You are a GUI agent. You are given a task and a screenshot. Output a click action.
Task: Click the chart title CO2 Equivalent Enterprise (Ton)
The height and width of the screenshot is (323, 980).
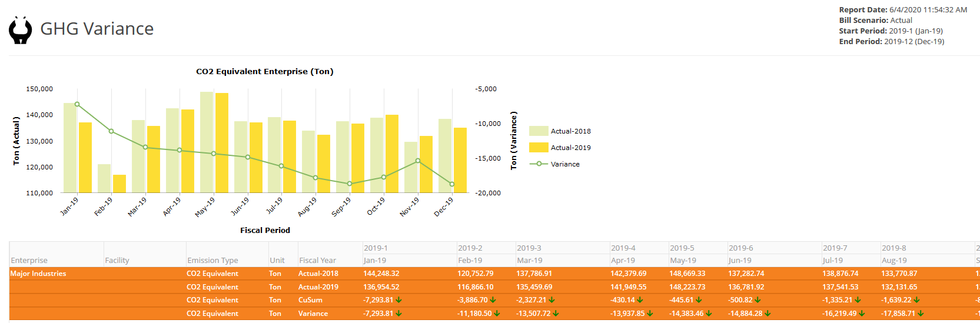pyautogui.click(x=265, y=71)
